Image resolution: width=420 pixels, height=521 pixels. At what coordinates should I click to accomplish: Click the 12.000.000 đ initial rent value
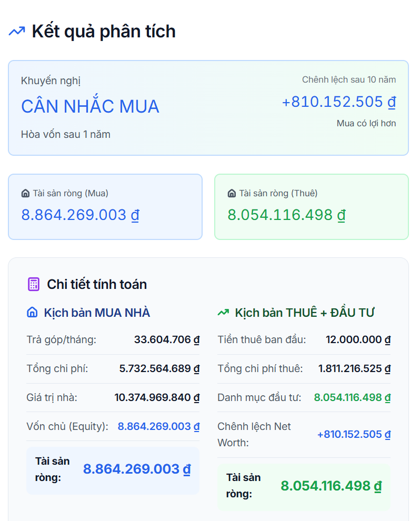358,339
